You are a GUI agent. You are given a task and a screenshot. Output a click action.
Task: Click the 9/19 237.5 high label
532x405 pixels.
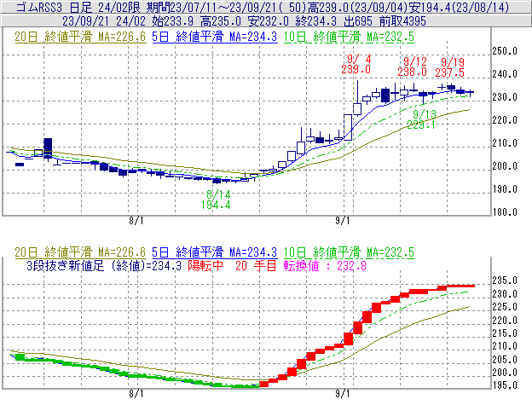click(x=450, y=67)
